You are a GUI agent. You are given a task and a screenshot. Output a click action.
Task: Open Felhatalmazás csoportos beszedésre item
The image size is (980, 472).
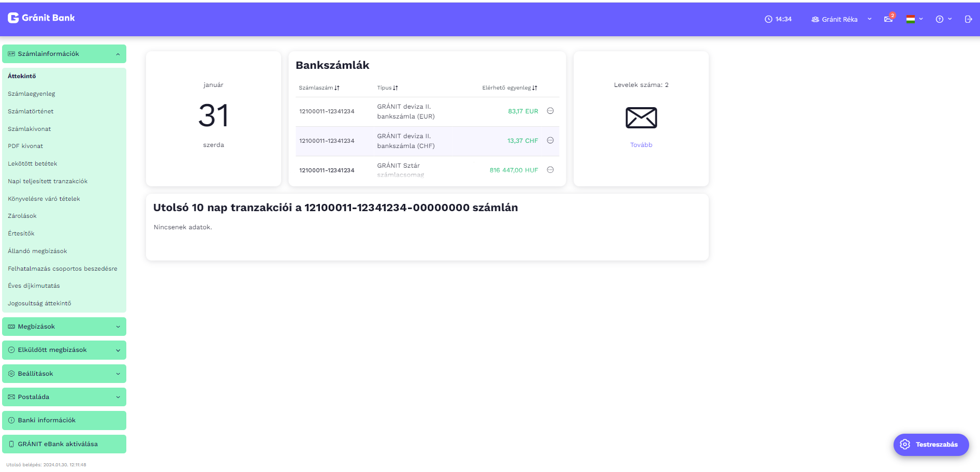(63, 269)
